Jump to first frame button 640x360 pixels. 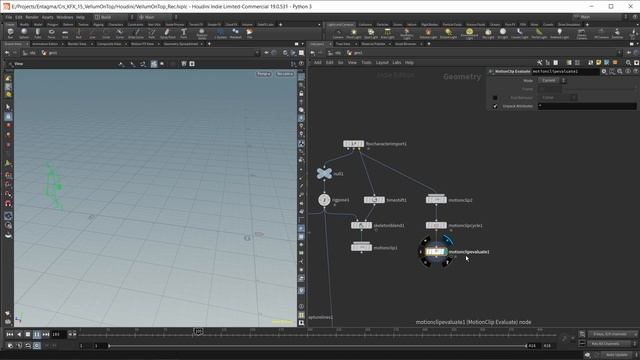10,334
